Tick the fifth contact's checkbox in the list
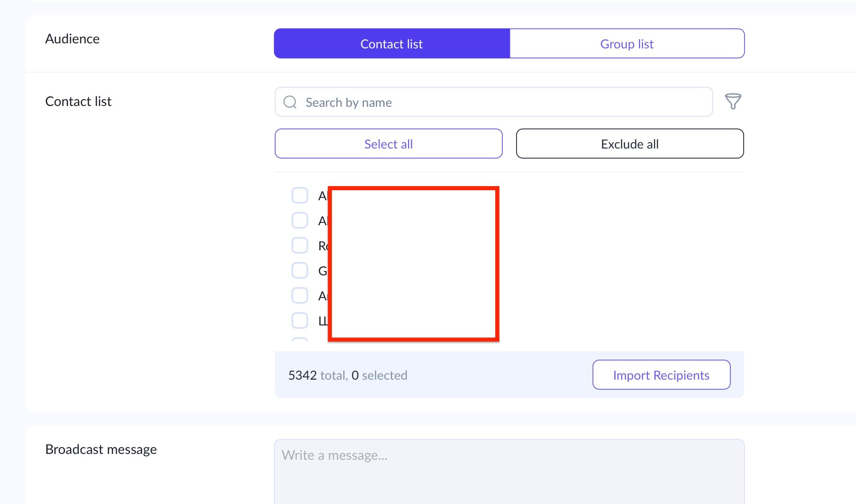The height and width of the screenshot is (504, 856). pos(300,295)
